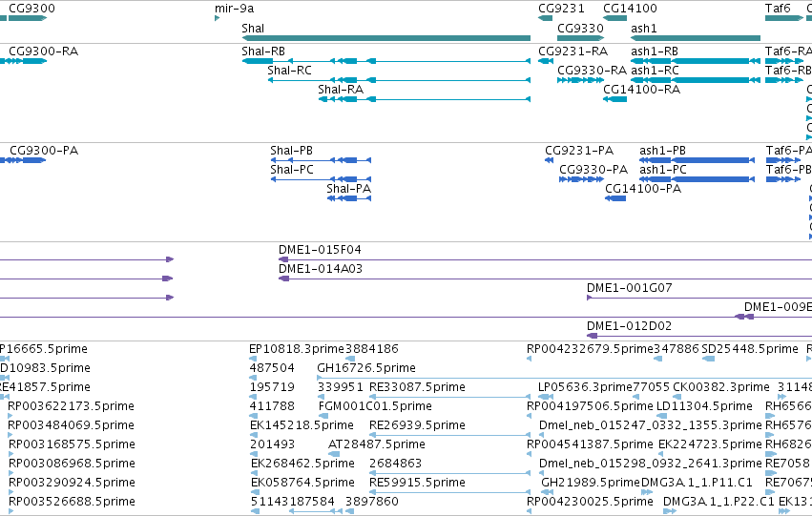Open the RE59915.5prime EST label
The width and height of the screenshot is (812, 516).
point(417,484)
